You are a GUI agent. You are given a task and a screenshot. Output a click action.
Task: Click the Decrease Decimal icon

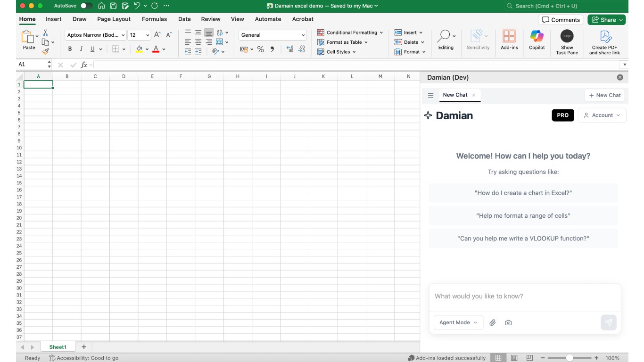point(302,49)
